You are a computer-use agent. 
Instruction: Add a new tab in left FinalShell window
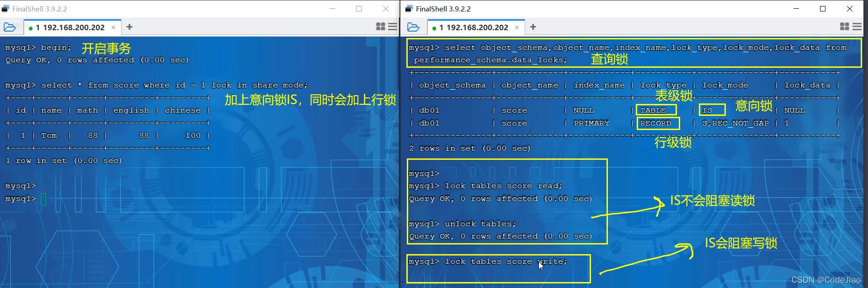tap(129, 27)
